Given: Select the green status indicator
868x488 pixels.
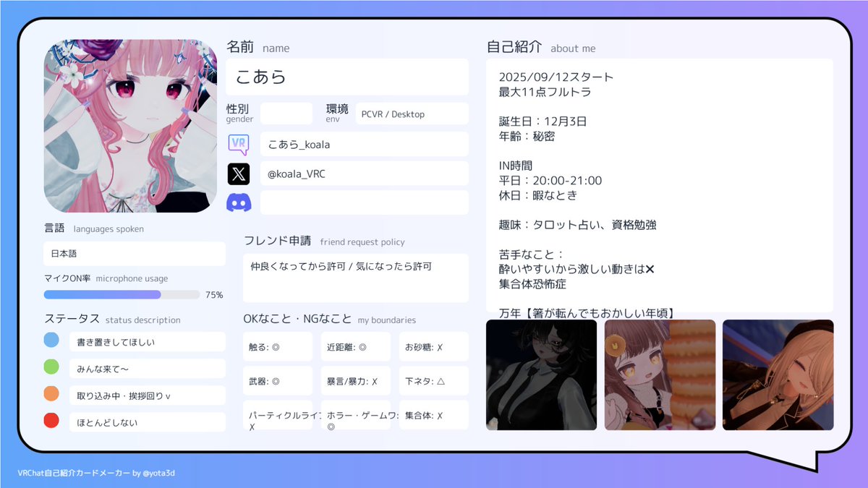Looking at the screenshot, I should point(51,367).
